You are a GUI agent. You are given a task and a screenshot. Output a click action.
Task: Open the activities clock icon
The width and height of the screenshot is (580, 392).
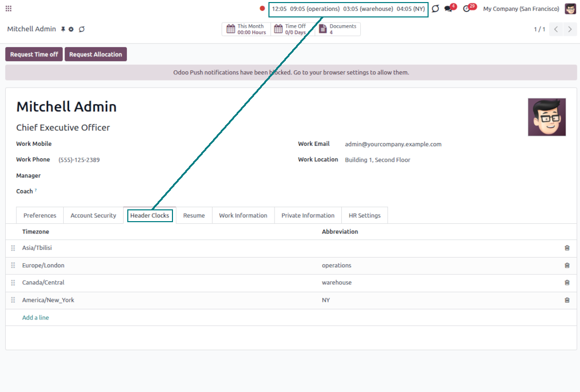click(467, 9)
